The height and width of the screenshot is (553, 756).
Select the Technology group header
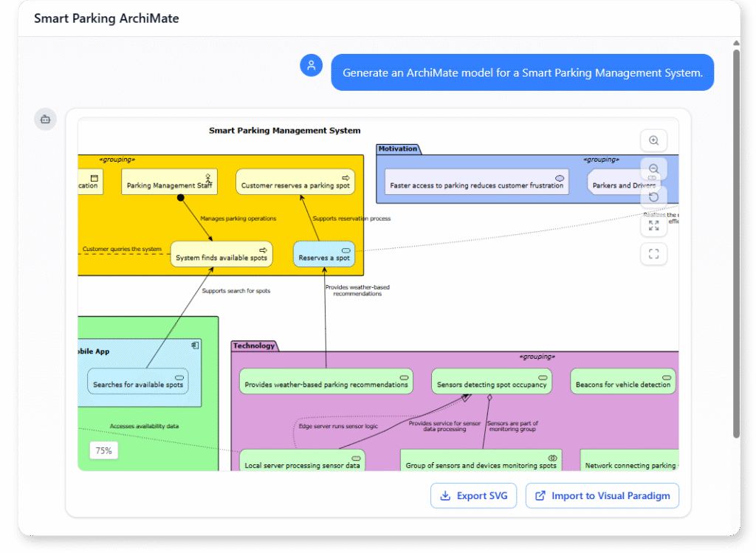(x=255, y=345)
